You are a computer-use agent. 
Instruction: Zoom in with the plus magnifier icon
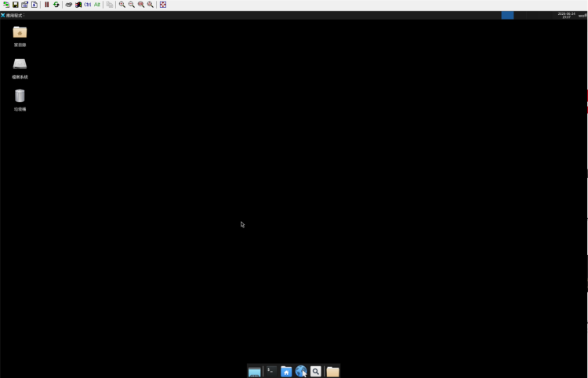click(x=122, y=5)
